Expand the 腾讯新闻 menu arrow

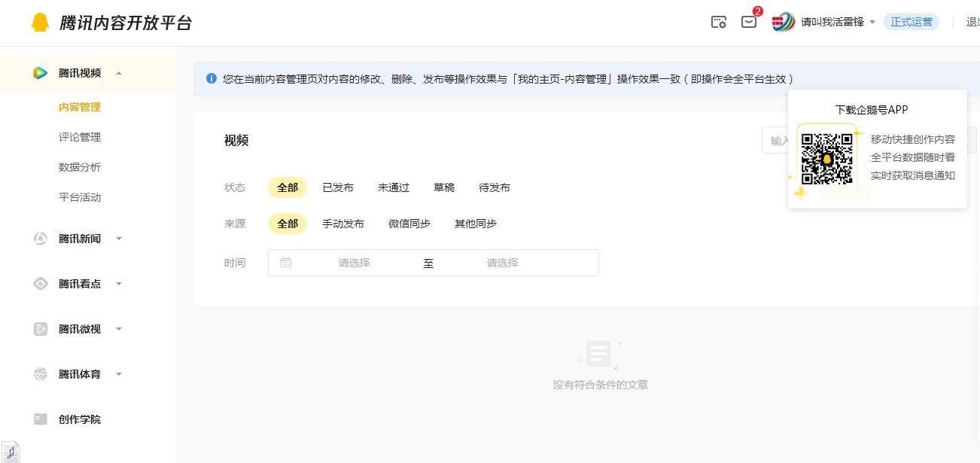(119, 239)
